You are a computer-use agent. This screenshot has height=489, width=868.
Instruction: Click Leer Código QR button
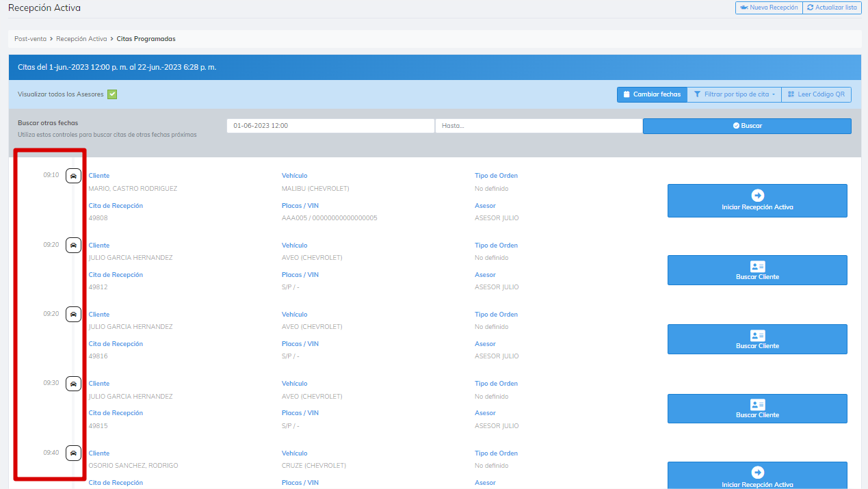point(816,94)
